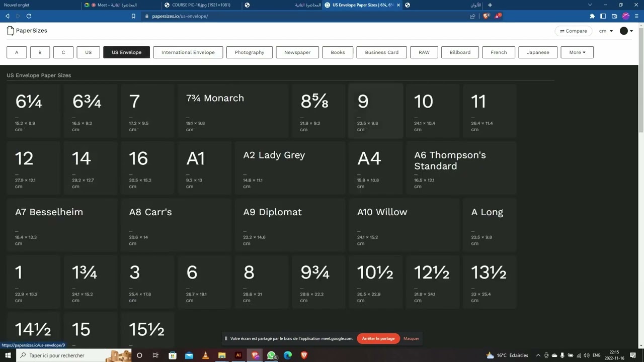Click the address bar URL field
The height and width of the screenshot is (362, 644).
pyautogui.click(x=302, y=16)
